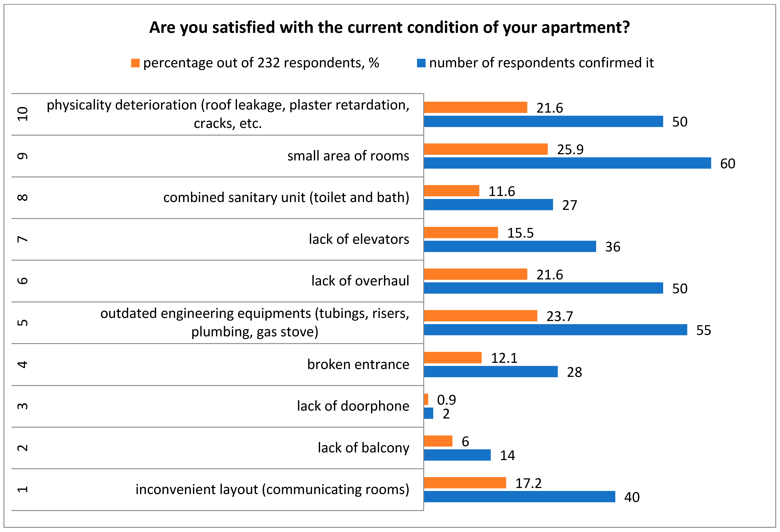The image size is (780, 532).
Task: Click the orange bar for lack of doorphone
Action: point(426,399)
